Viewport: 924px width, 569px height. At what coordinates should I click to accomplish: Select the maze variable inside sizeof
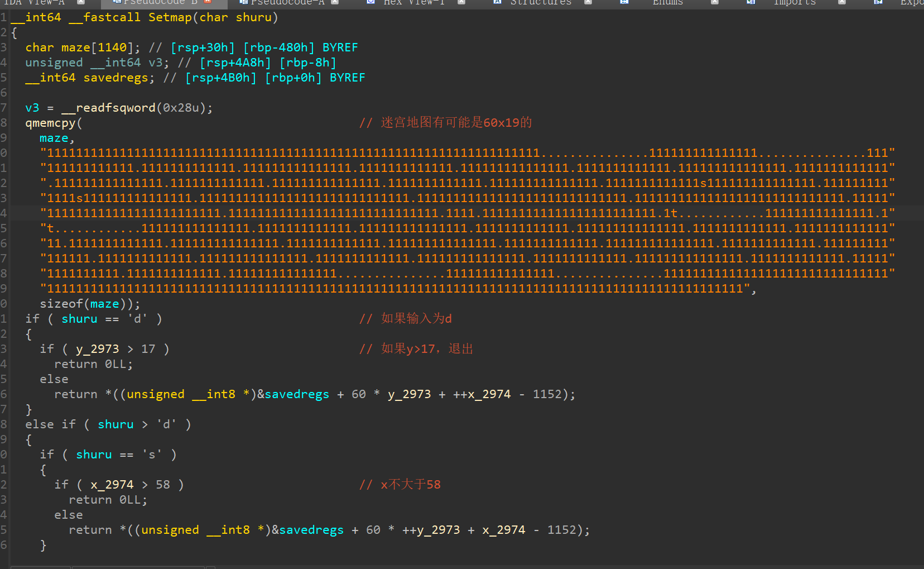coord(104,304)
